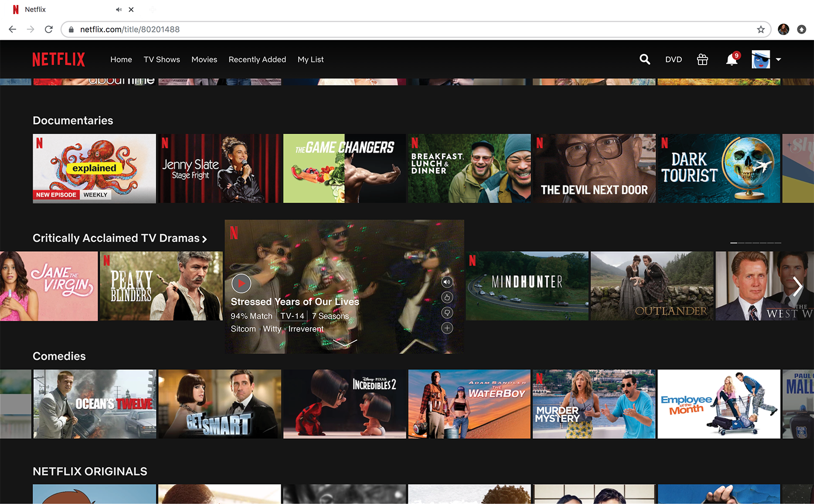This screenshot has height=504, width=814.
Task: Open TV Shows in navigation
Action: [162, 60]
